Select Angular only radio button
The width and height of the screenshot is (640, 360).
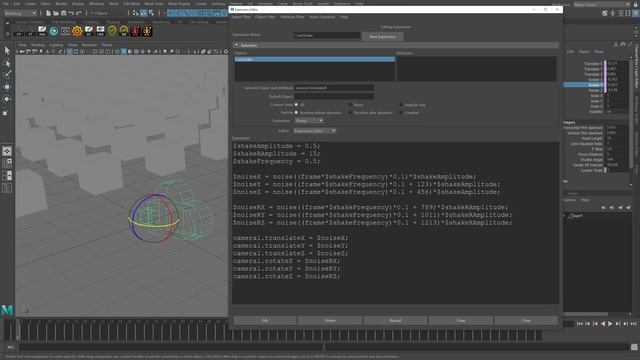click(x=401, y=105)
